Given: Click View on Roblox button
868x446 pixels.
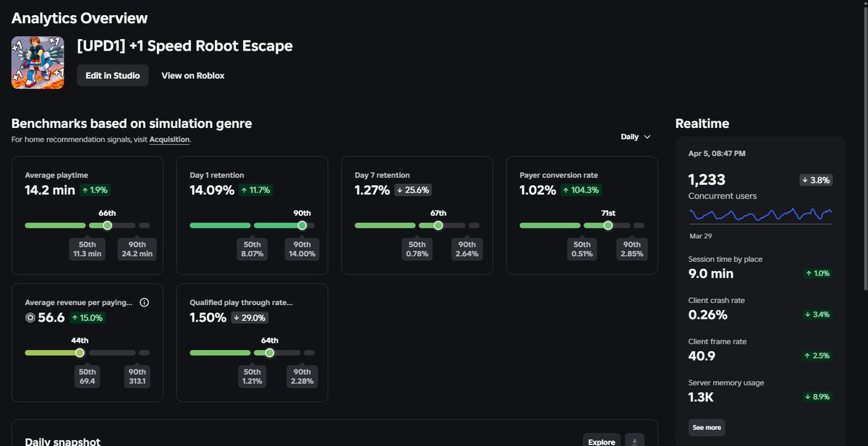Looking at the screenshot, I should pos(193,75).
